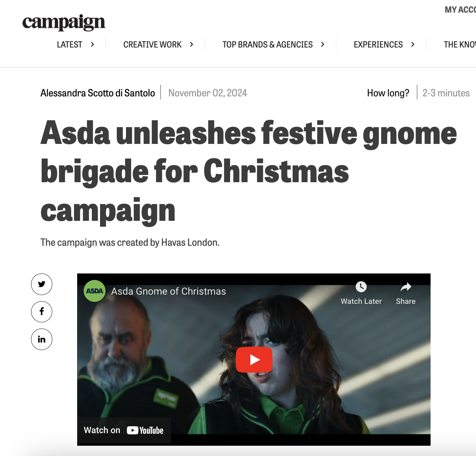
Task: Click Watch on YouTube button
Action: (124, 430)
